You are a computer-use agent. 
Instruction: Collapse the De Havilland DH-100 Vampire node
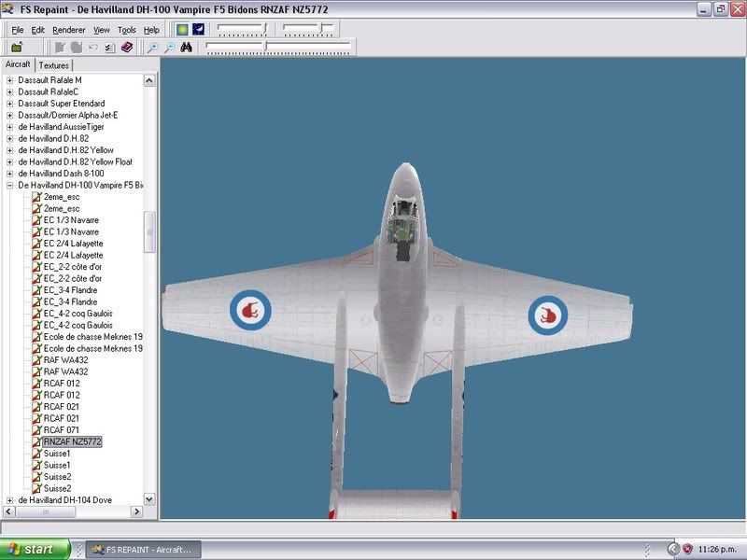10,186
